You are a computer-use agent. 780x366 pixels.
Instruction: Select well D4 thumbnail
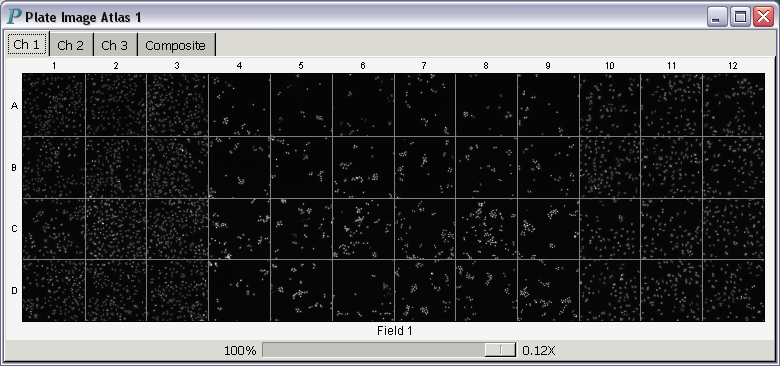[x=239, y=290]
